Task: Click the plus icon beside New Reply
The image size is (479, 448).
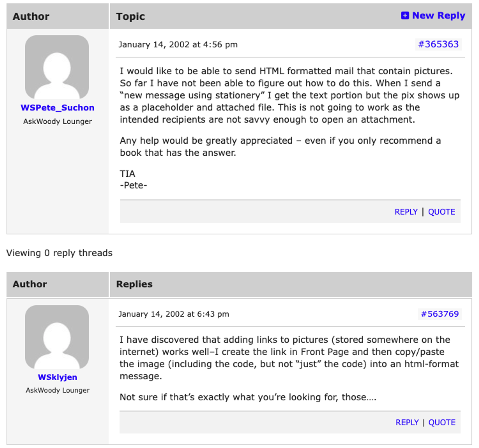Action: tap(405, 15)
